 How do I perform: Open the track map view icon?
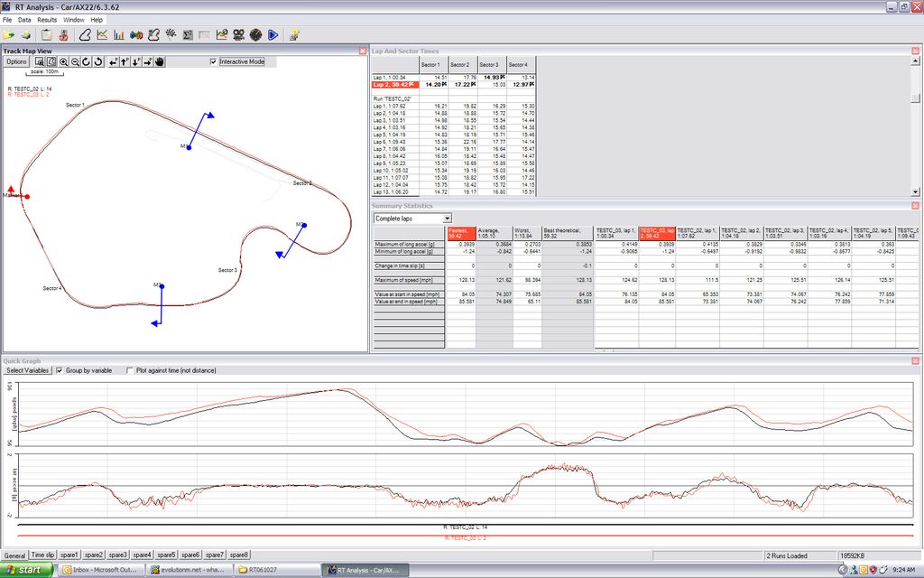coord(84,35)
